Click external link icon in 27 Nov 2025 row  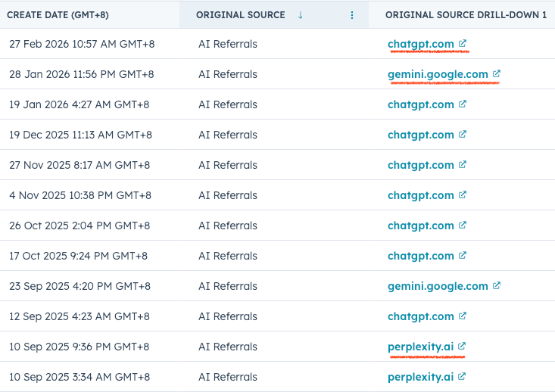[463, 164]
